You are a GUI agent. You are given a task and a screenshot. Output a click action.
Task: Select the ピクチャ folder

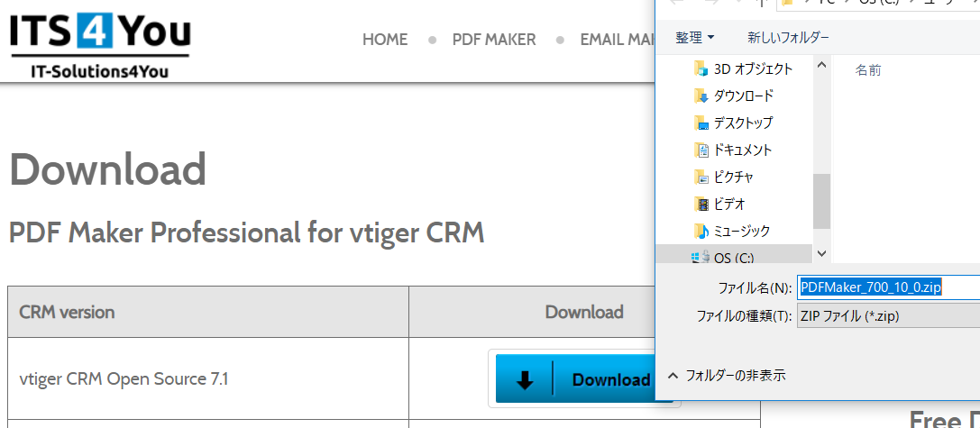click(x=724, y=177)
